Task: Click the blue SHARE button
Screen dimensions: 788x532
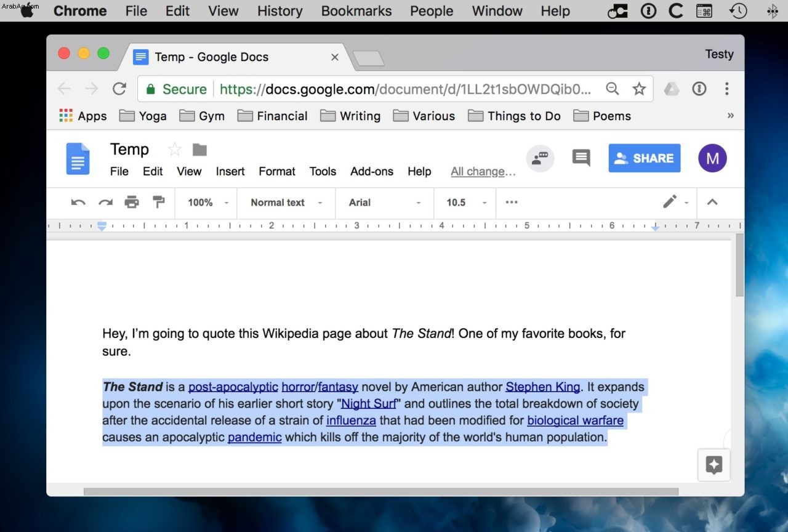Action: (x=645, y=158)
